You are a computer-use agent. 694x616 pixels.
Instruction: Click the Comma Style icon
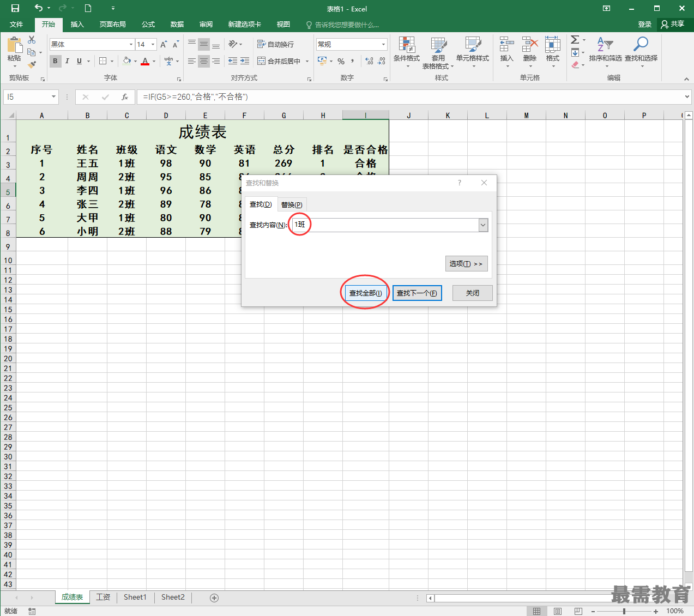coord(353,61)
